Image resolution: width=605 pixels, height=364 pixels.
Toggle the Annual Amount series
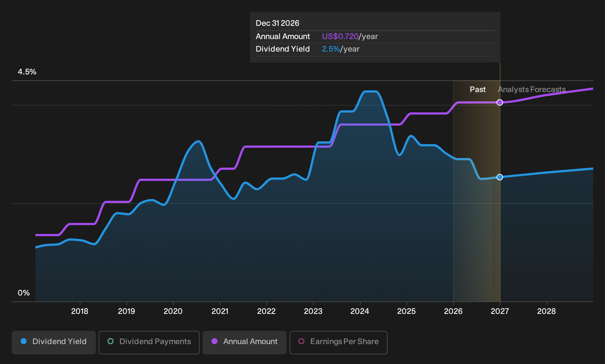coord(245,342)
